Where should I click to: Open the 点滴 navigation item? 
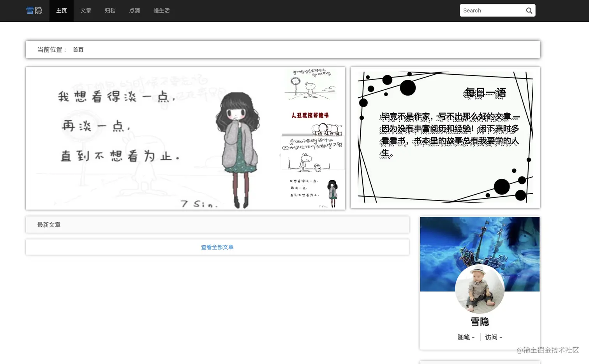[x=134, y=11]
